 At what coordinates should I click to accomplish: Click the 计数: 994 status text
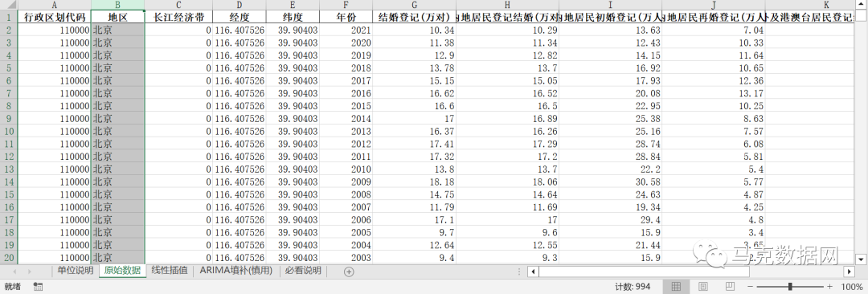633,286
